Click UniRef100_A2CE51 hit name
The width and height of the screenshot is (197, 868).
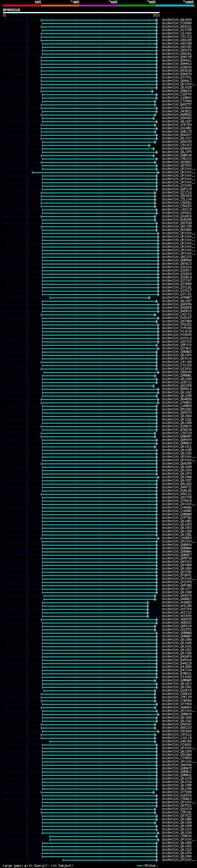(x=177, y=629)
